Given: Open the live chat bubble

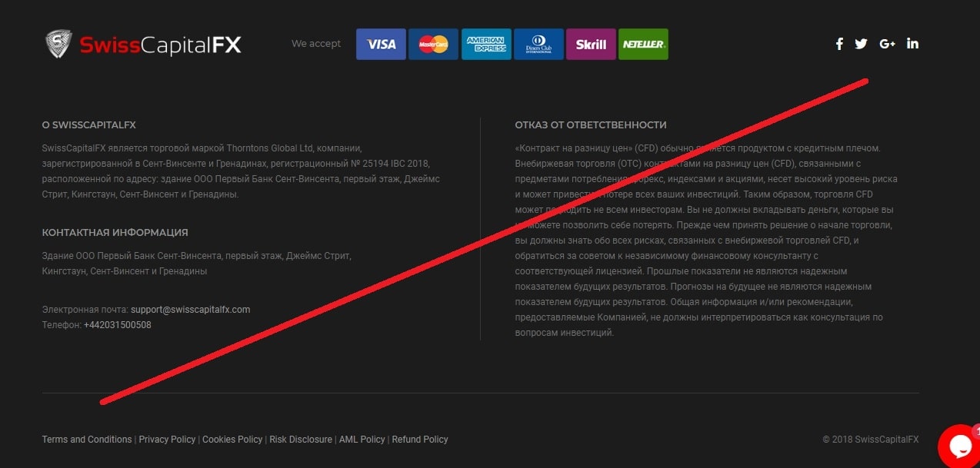Looking at the screenshot, I should (959, 446).
